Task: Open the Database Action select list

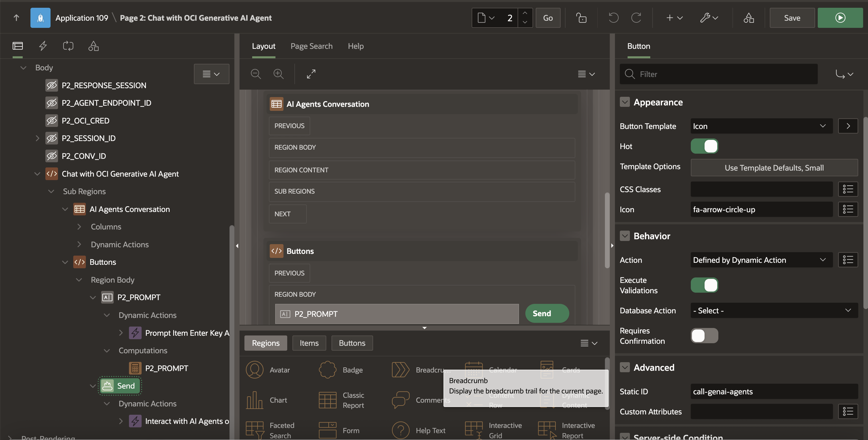Action: 774,310
